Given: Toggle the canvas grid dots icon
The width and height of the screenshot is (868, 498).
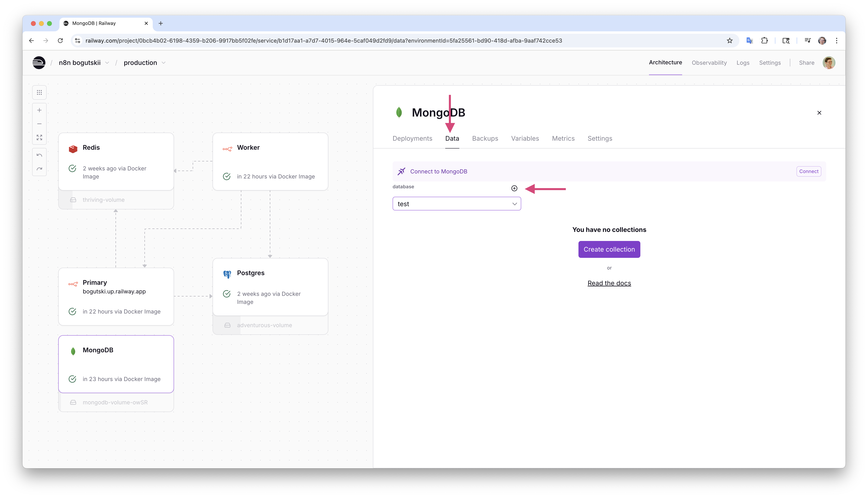Looking at the screenshot, I should coord(39,93).
